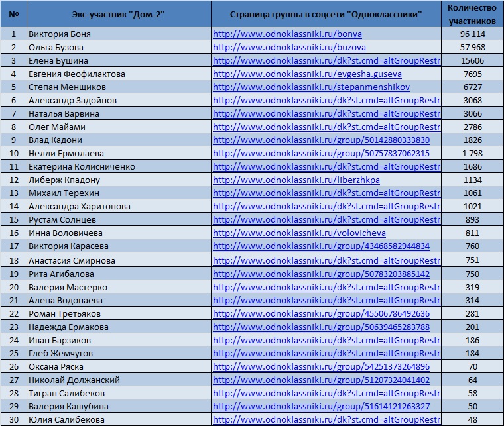The image size is (504, 426).
Task: Open the link in Александра Харитонова's row
Action: tap(326, 206)
